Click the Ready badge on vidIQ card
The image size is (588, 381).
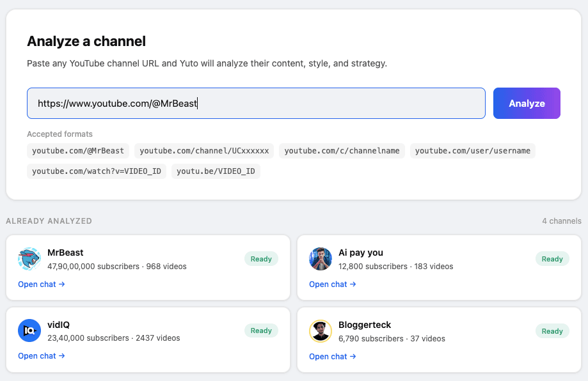pyautogui.click(x=261, y=330)
